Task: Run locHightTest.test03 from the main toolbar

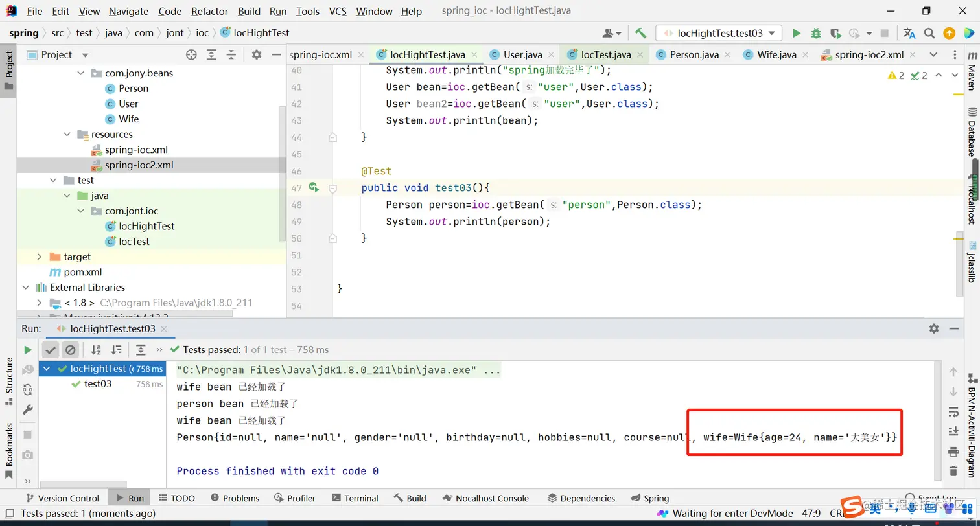Action: (x=797, y=33)
